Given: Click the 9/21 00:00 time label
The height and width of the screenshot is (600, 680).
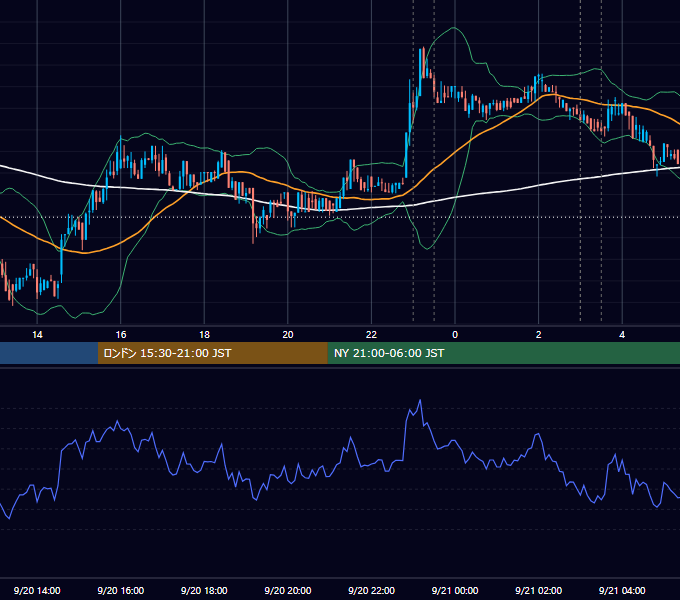Looking at the screenshot, I should click(x=455, y=590).
